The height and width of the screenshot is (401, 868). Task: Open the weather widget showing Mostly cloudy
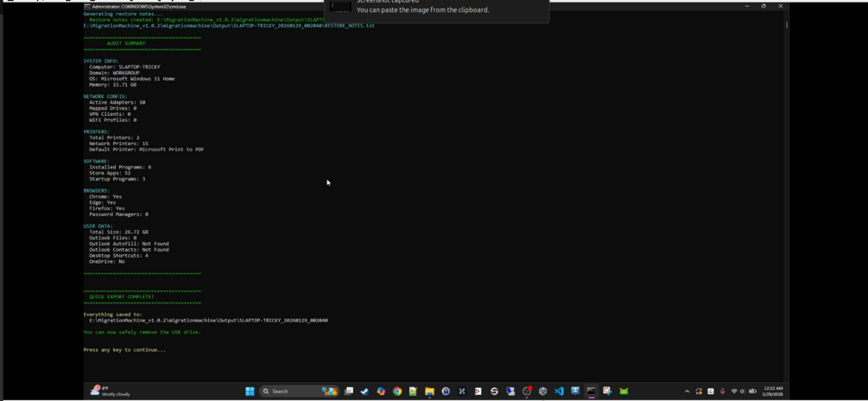111,391
